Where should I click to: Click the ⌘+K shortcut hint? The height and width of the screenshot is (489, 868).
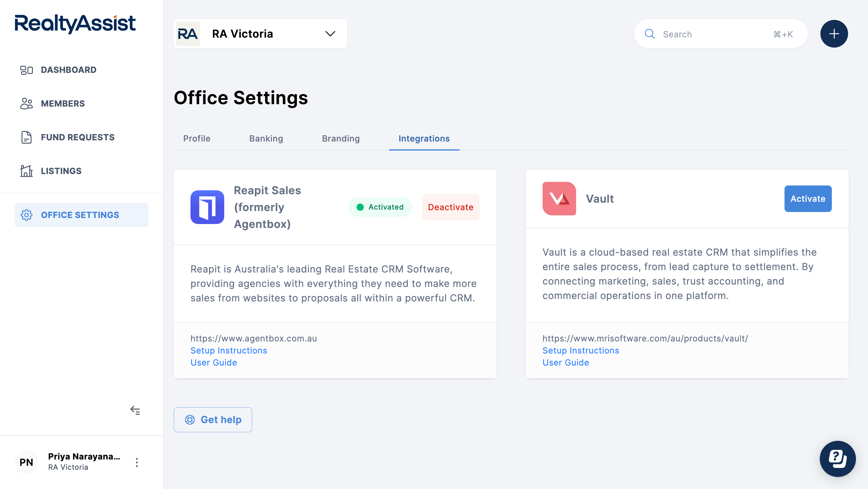[x=783, y=34]
